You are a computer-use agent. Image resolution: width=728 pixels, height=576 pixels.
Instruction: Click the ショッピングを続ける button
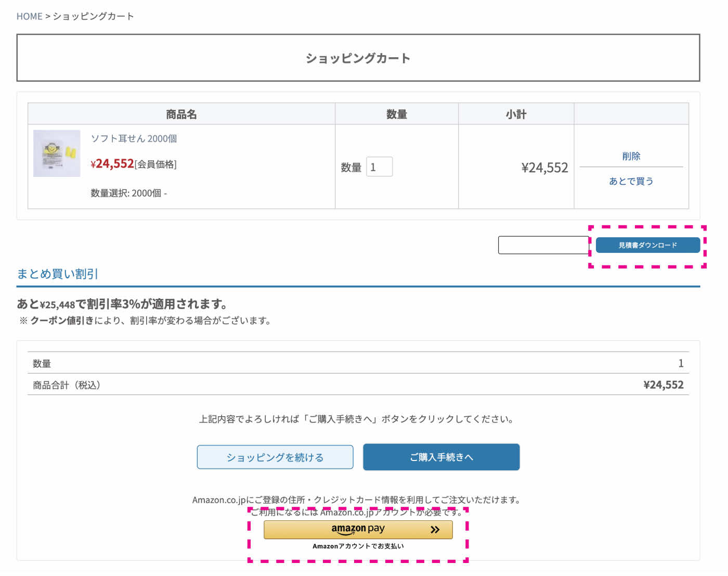[x=275, y=457]
